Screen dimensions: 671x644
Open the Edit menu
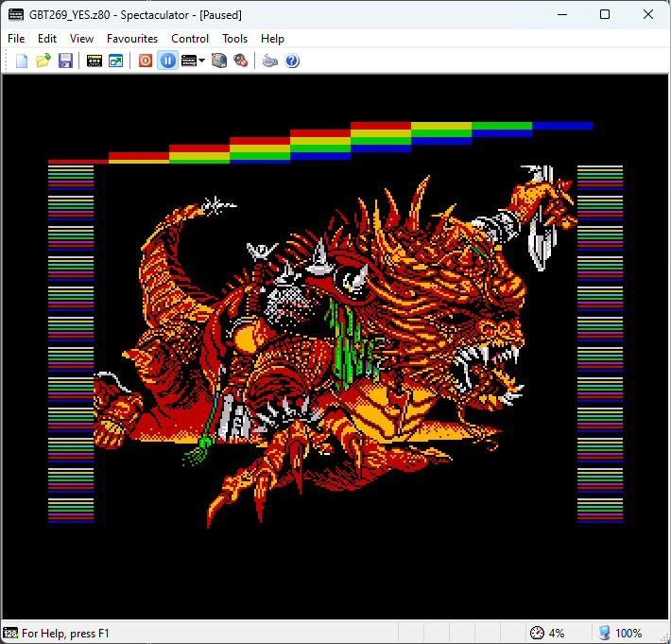point(47,39)
